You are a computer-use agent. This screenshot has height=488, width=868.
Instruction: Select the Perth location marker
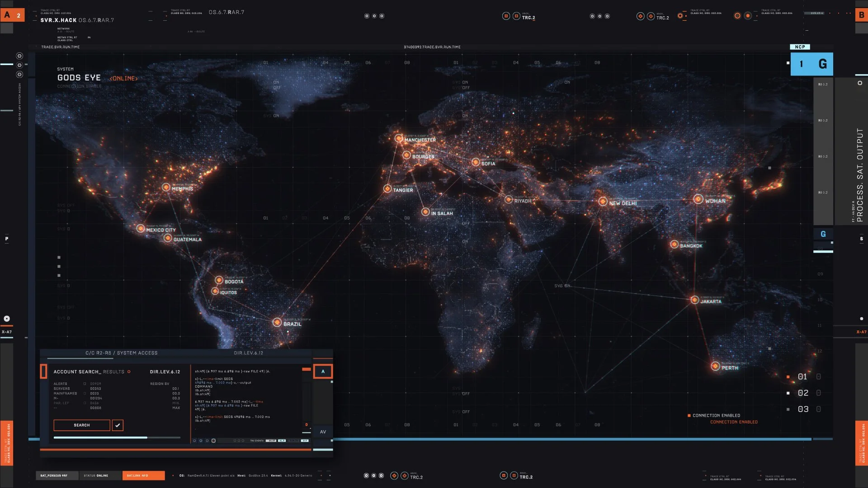point(715,366)
